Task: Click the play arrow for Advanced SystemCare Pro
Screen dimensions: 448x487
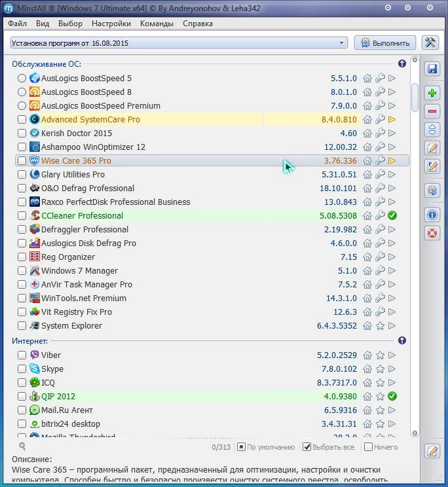Action: (392, 119)
